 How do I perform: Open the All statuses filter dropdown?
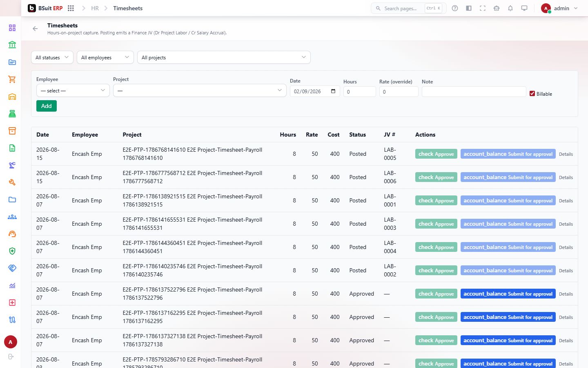(52, 57)
